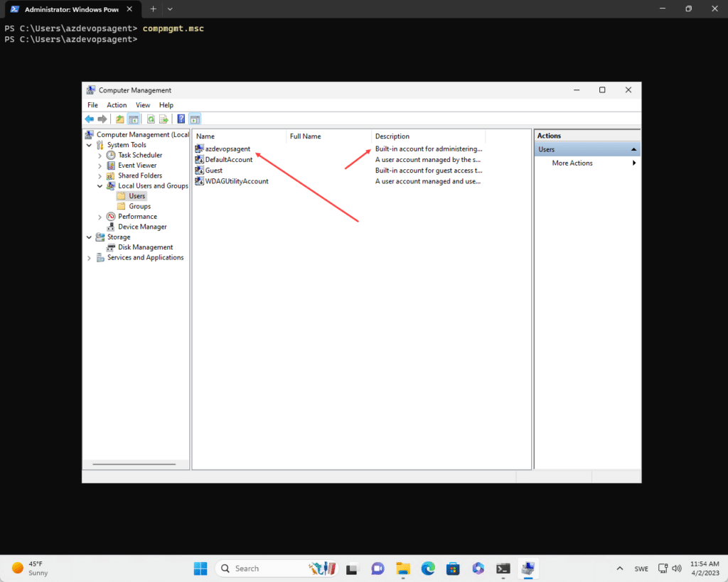Click the Back arrow in Computer Management toolbar
This screenshot has height=582, width=728.
click(x=90, y=119)
